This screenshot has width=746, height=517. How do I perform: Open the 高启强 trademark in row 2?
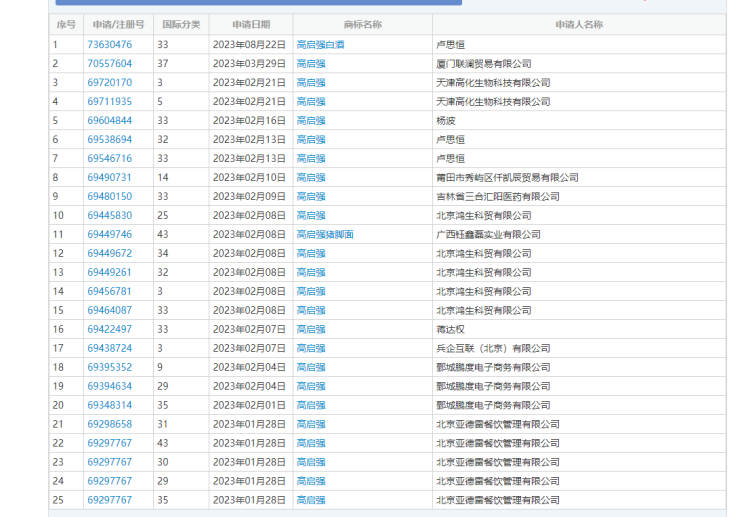311,63
